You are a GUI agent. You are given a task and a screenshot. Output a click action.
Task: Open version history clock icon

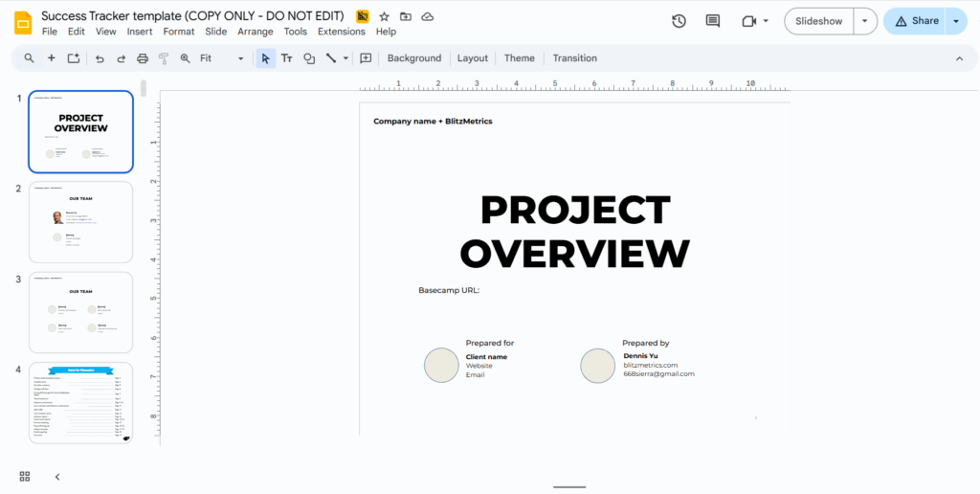click(679, 21)
